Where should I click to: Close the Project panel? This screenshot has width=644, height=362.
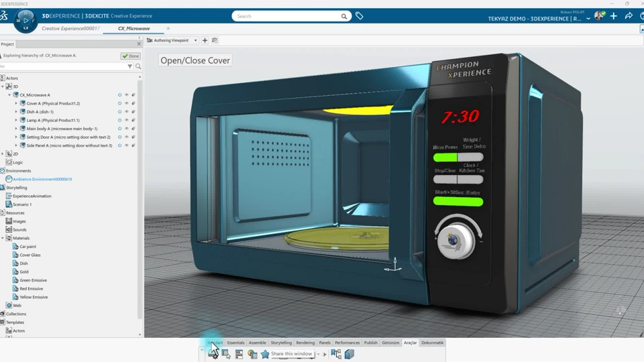(139, 44)
